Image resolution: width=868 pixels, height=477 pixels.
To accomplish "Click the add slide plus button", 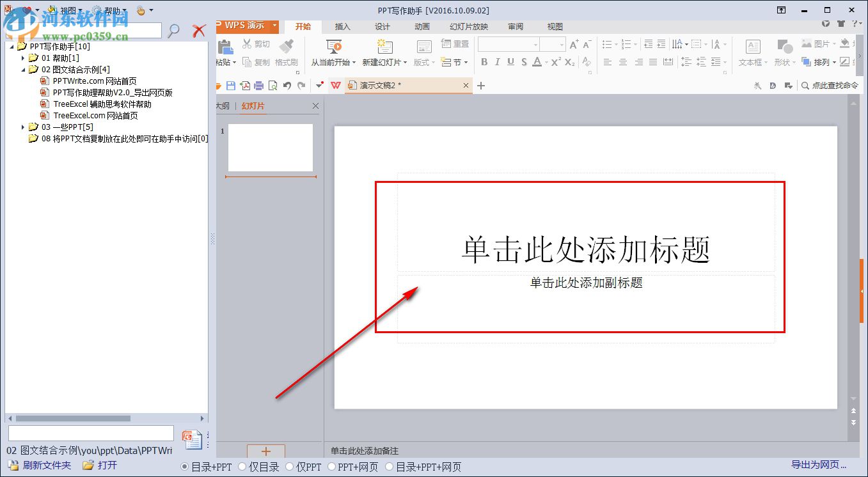I will coord(266,451).
